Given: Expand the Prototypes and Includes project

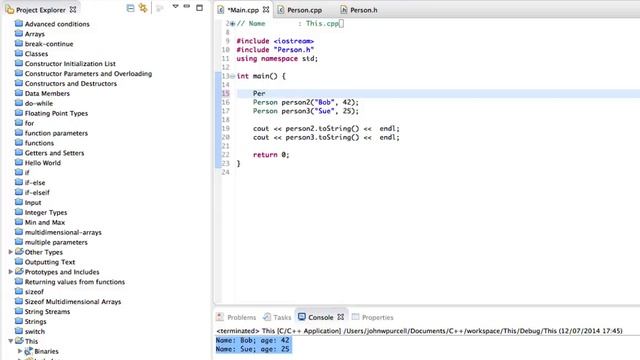Looking at the screenshot, I should coord(11,271).
